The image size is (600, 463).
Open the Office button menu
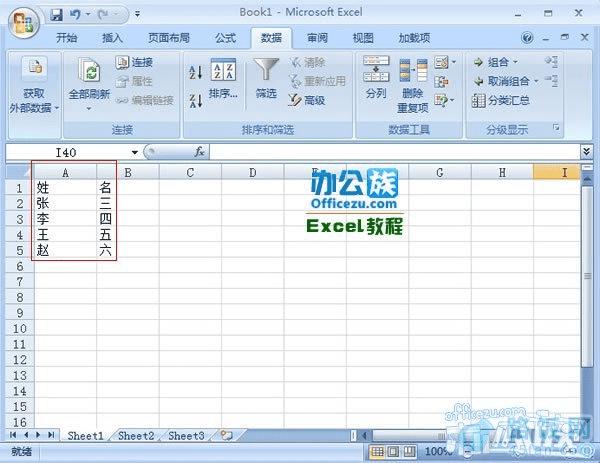click(24, 22)
